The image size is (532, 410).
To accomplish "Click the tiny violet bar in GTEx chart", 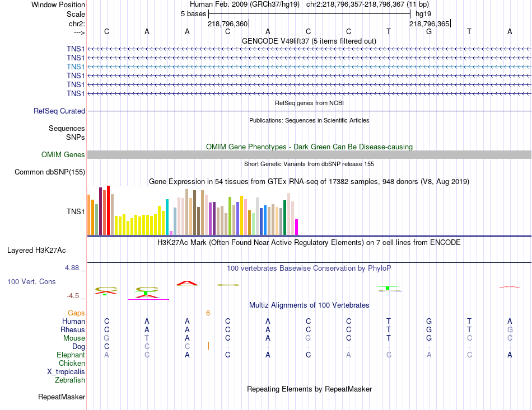I will (x=171, y=233).
